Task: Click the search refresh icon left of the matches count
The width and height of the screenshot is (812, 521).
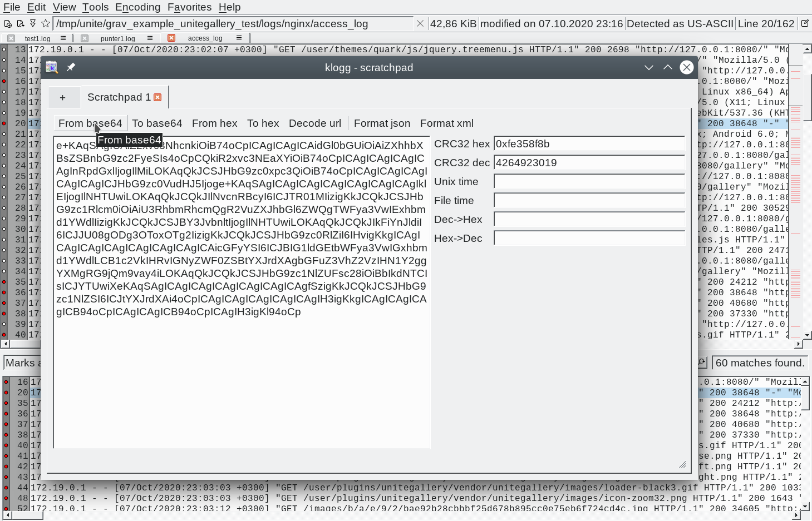Action: point(702,363)
